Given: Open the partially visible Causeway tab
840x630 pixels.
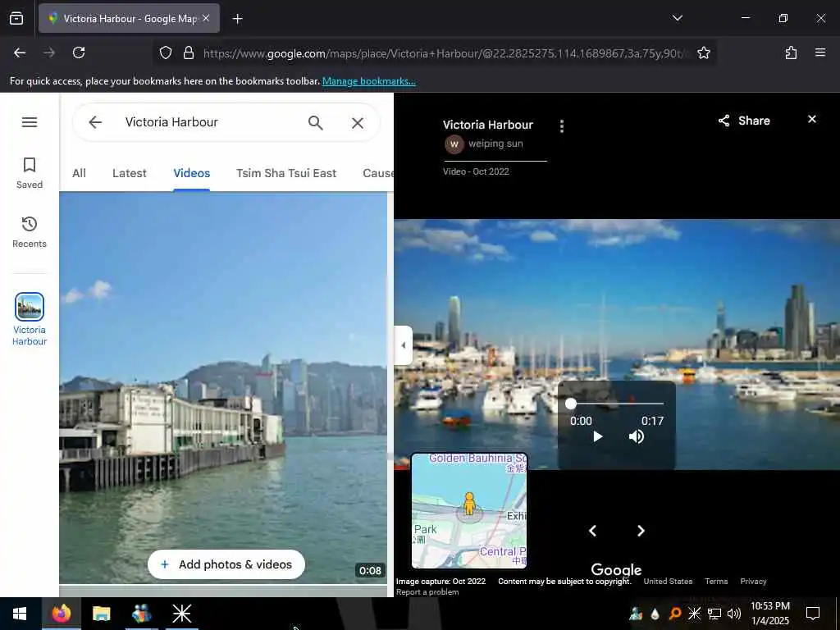Looking at the screenshot, I should 378,173.
